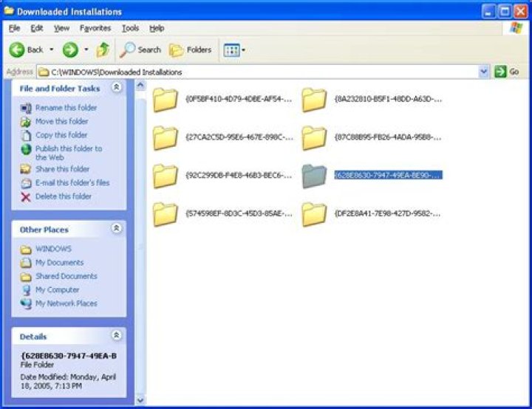532x409 pixels.
Task: Open My Network Places link
Action: pyautogui.click(x=66, y=303)
